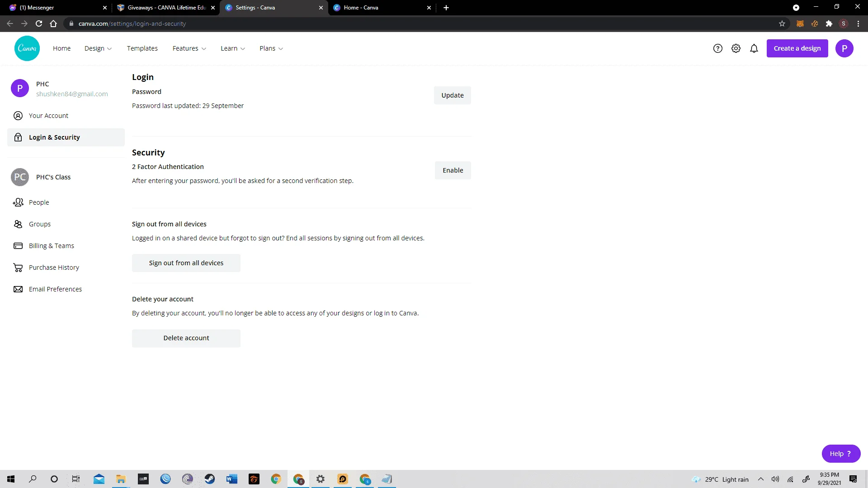868x488 pixels.
Task: Click the Canva logo
Action: (x=27, y=48)
